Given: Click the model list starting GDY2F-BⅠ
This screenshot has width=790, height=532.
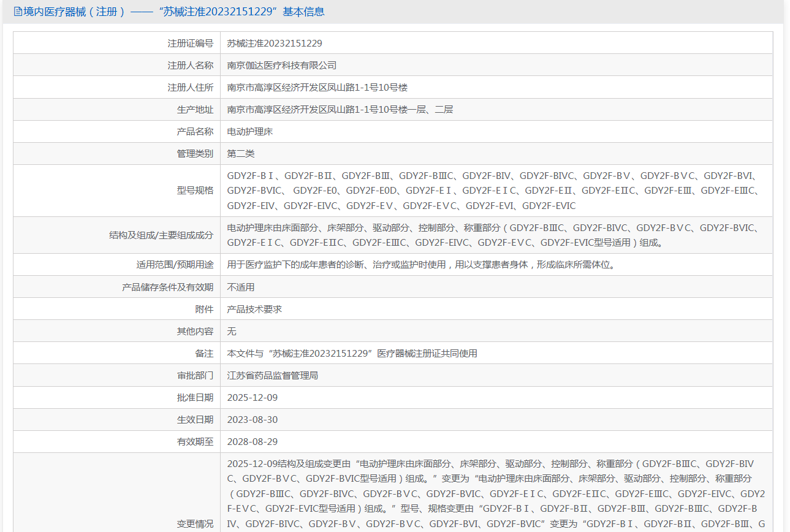Looking at the screenshot, I should (x=493, y=191).
